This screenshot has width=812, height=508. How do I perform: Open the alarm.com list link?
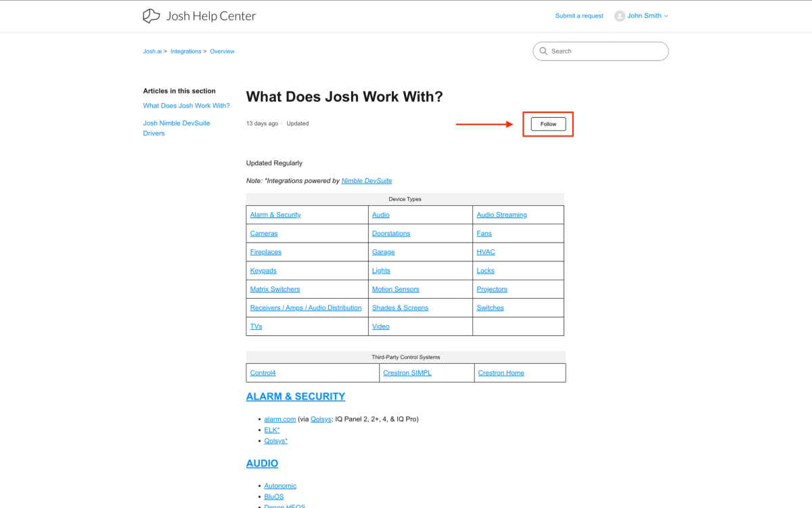click(280, 419)
